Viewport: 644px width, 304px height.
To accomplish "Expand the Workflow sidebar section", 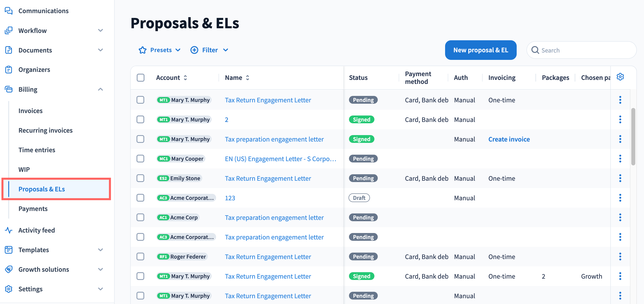I will click(100, 30).
